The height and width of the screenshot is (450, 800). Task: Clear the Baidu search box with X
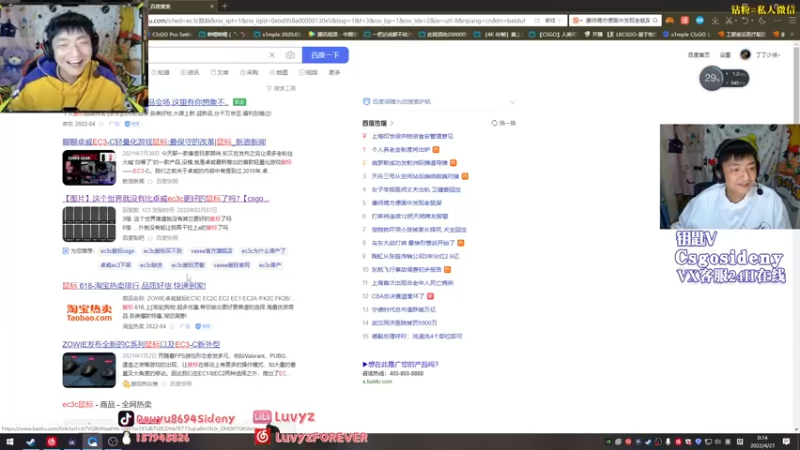[x=272, y=55]
